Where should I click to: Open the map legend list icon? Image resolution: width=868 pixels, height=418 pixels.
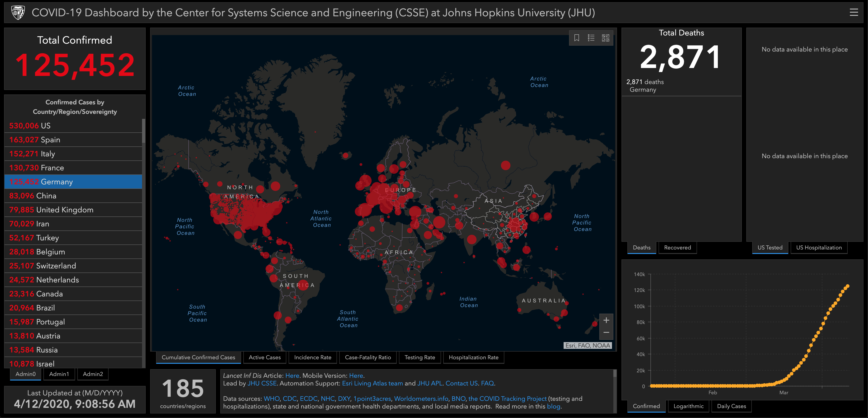point(591,38)
